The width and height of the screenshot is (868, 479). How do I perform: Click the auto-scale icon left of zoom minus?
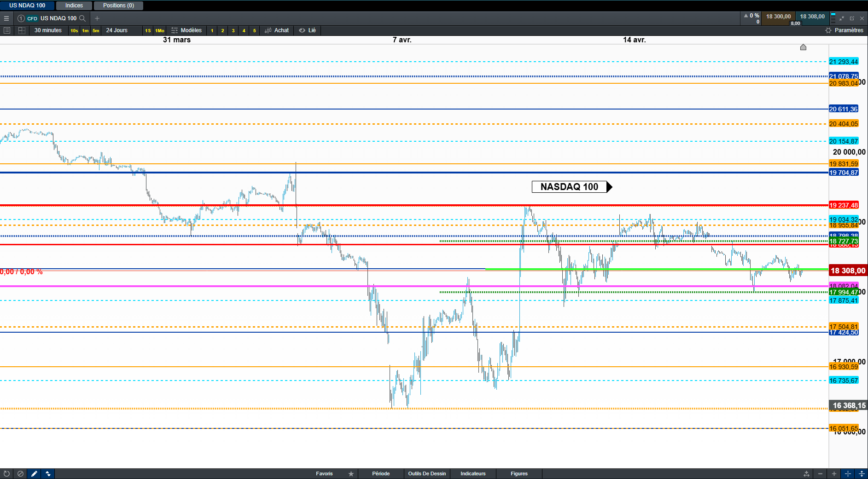coord(806,473)
